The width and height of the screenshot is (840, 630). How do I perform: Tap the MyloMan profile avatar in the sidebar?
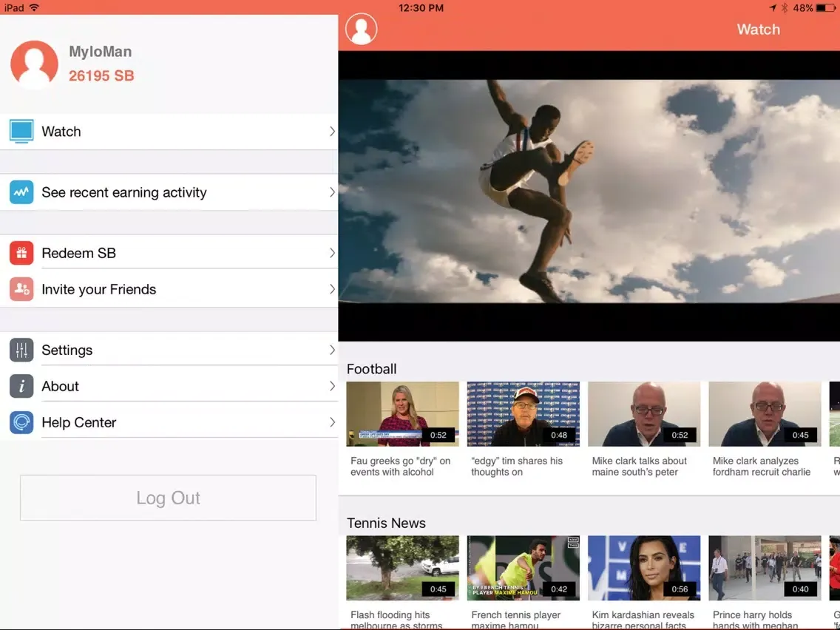34,64
